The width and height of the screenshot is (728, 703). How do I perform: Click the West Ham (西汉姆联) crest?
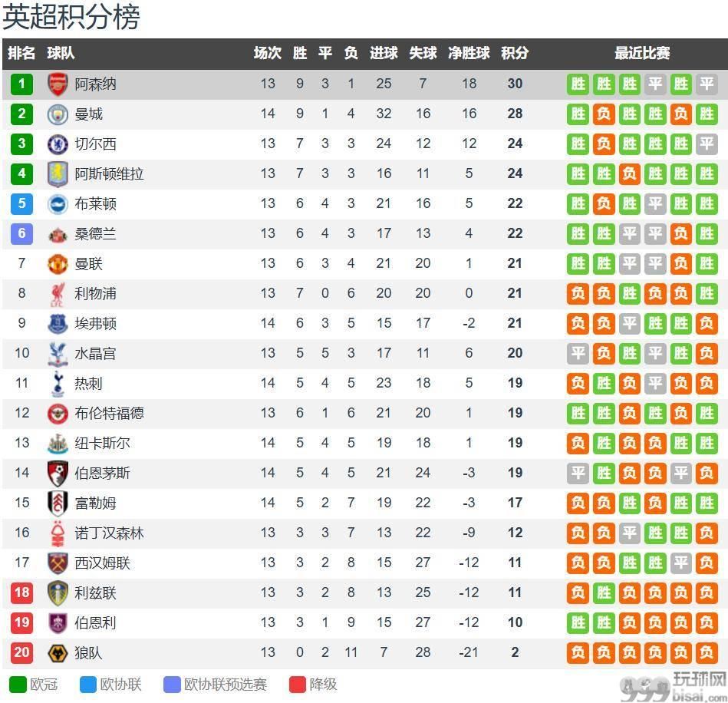[58, 563]
